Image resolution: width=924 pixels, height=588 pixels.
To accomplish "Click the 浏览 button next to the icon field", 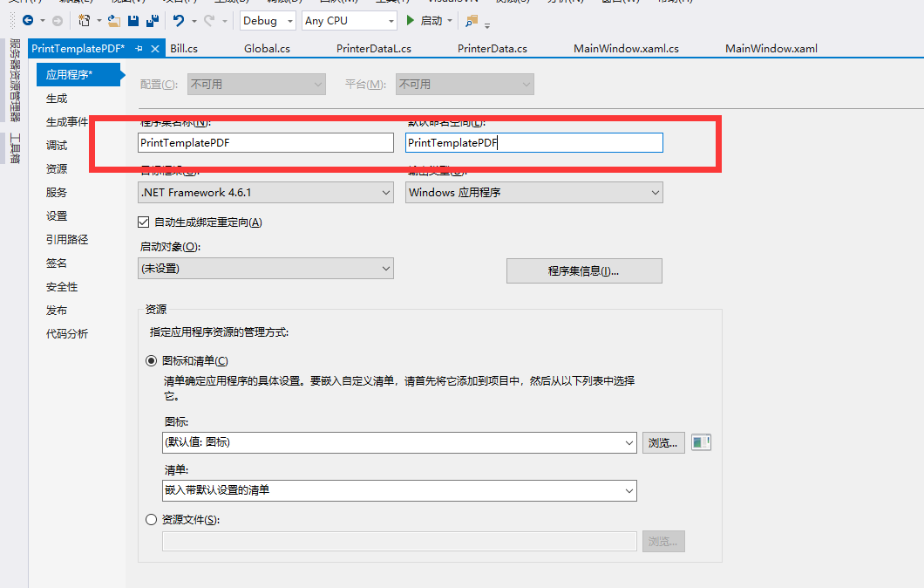I will (x=663, y=442).
